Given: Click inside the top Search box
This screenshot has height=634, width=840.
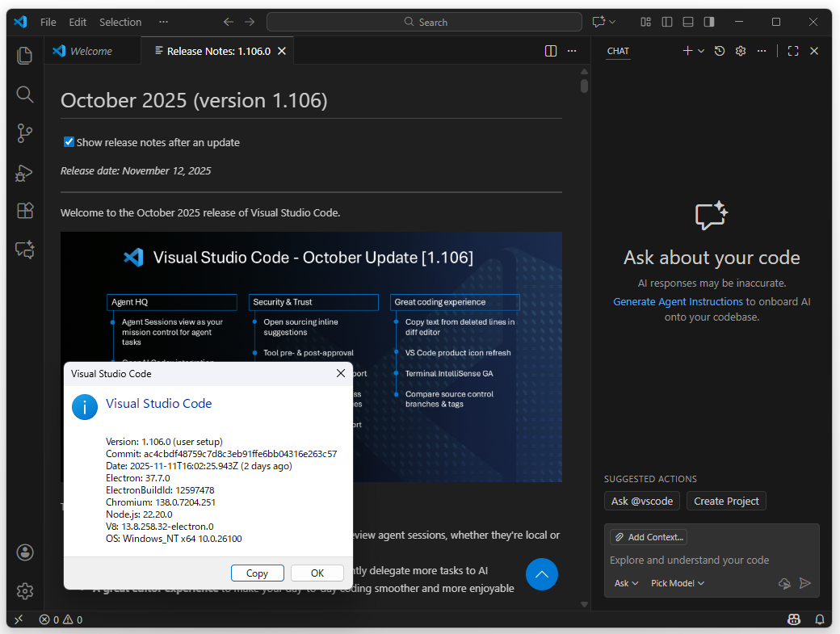Looking at the screenshot, I should tap(425, 22).
